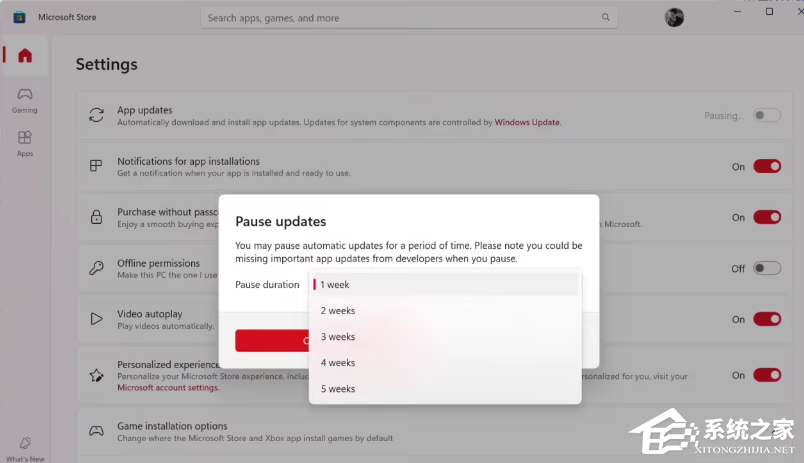Click the red button in Pause updates dialog
Image resolution: width=804 pixels, height=463 pixels.
point(272,340)
